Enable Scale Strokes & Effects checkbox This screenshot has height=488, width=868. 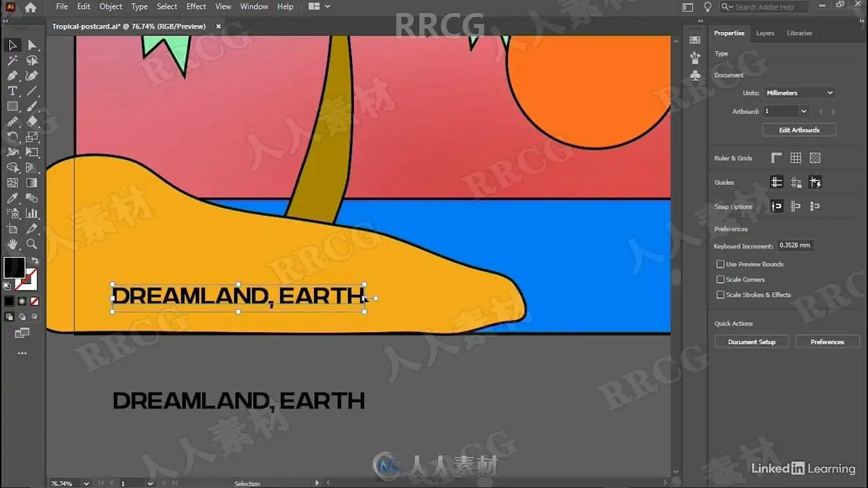(x=720, y=295)
